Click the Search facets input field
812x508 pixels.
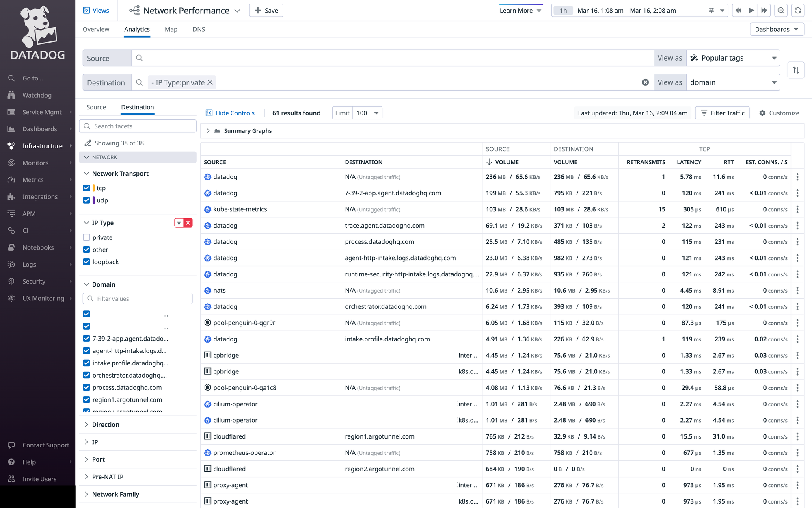(x=138, y=126)
